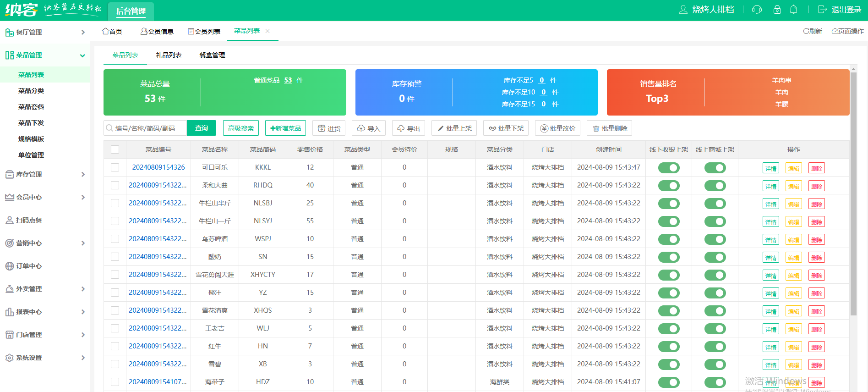This screenshot has width=868, height=392.
Task: Focus the 编号/名称/简码/副码 search field
Action: 145,128
